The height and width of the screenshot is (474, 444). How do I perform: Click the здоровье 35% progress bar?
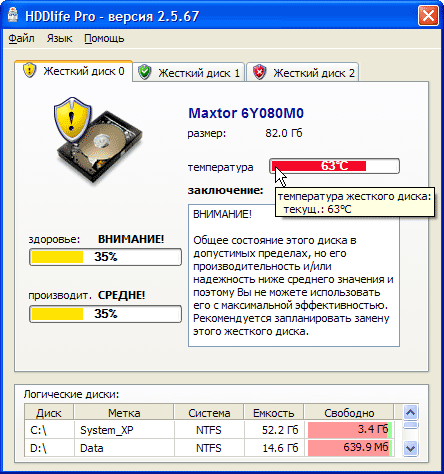[105, 257]
